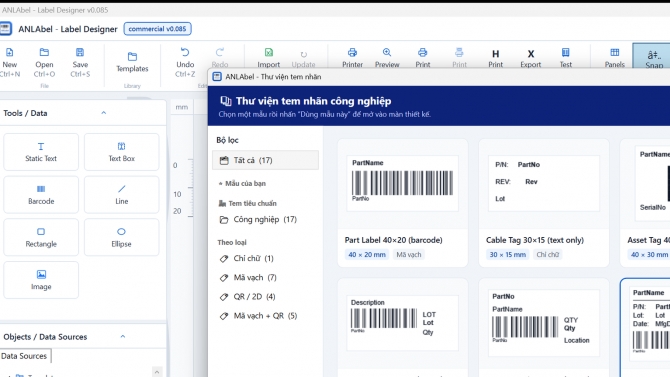The width and height of the screenshot is (670, 377).
Task: Select the Line tool
Action: [x=121, y=194]
